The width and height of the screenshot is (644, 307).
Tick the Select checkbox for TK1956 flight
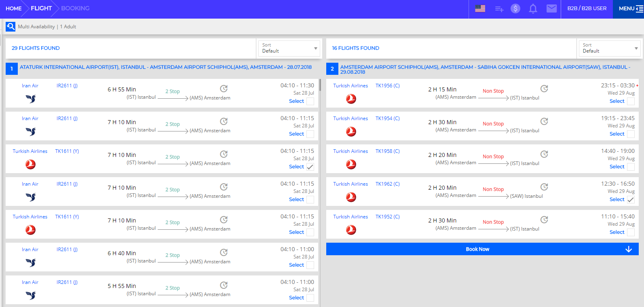tap(631, 101)
